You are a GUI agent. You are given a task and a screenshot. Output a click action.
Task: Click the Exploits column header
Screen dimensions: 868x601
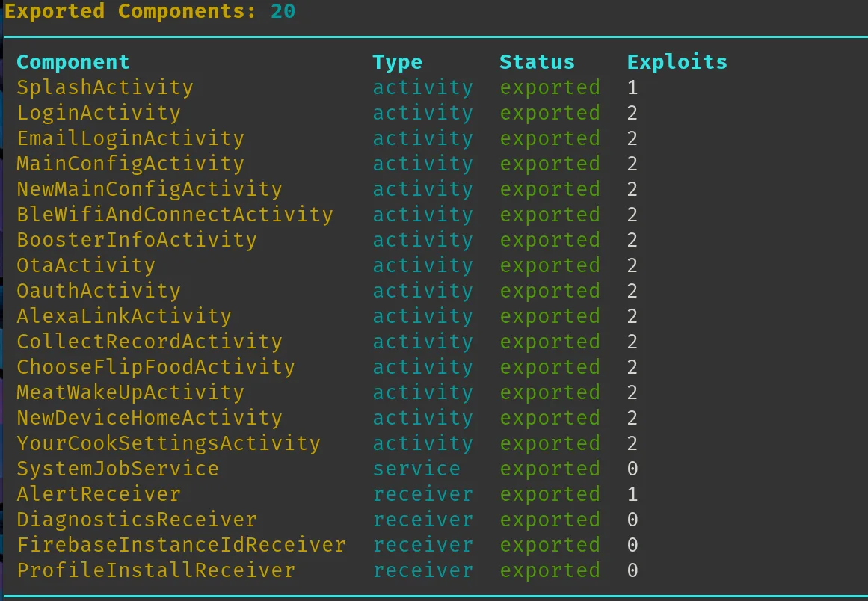point(677,62)
